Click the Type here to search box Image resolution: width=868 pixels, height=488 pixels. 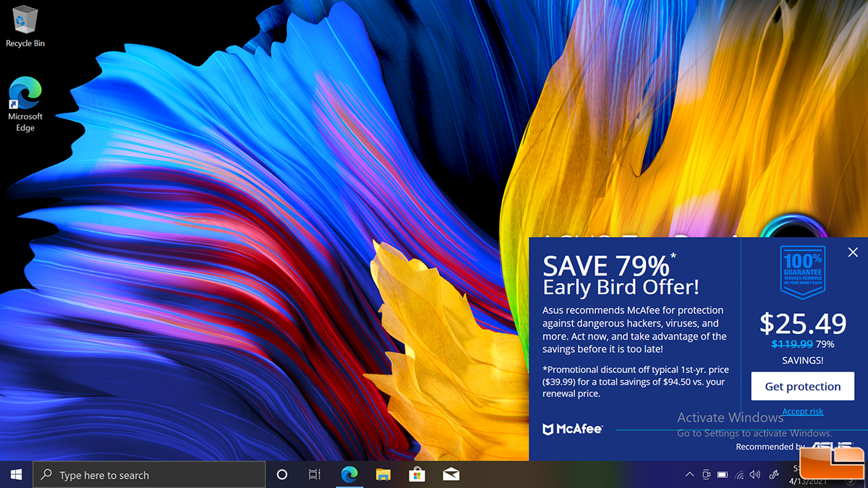(x=149, y=475)
